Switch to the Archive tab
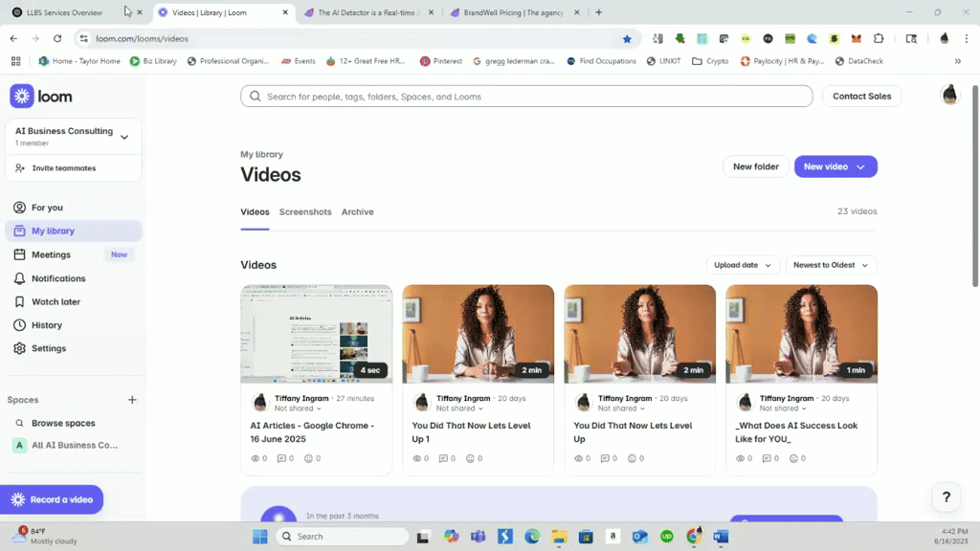The width and height of the screenshot is (980, 551). coord(358,211)
